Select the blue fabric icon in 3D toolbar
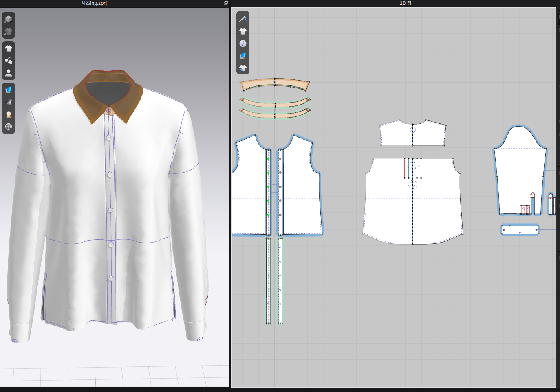560x392 pixels. (9, 90)
